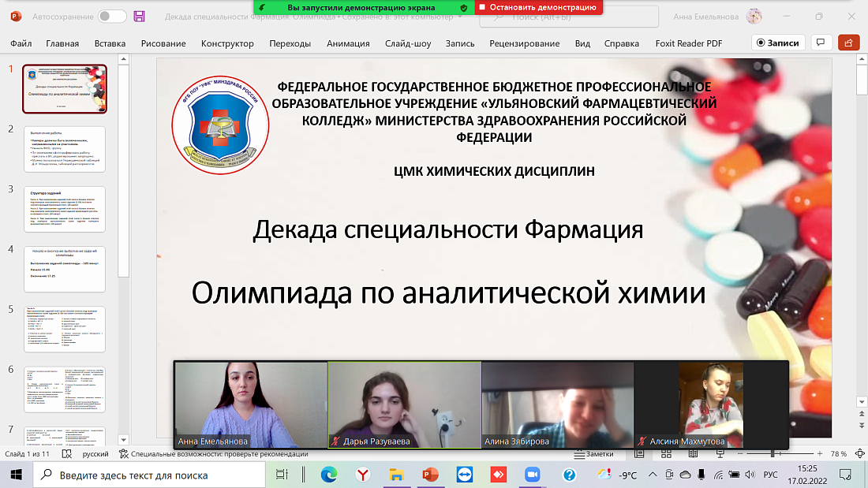Toggle the Автосохранение (AutoSave) switch
Viewport: 868px width, 488px height.
[x=110, y=15]
